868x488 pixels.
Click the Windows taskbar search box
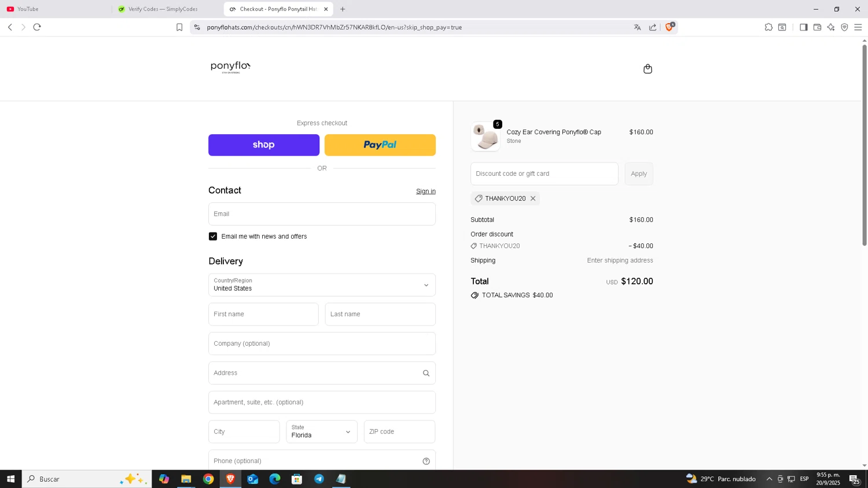coord(87,479)
